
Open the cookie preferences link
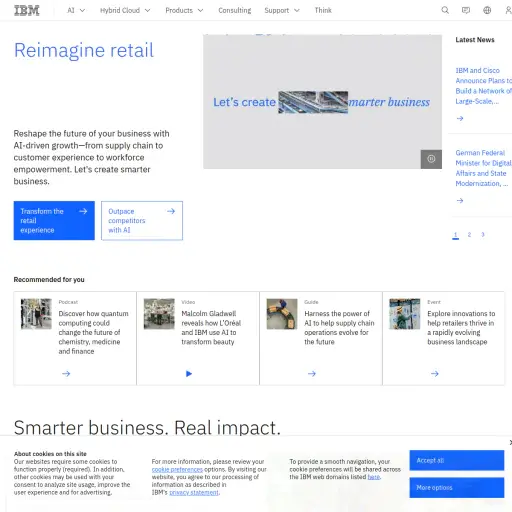click(177, 469)
